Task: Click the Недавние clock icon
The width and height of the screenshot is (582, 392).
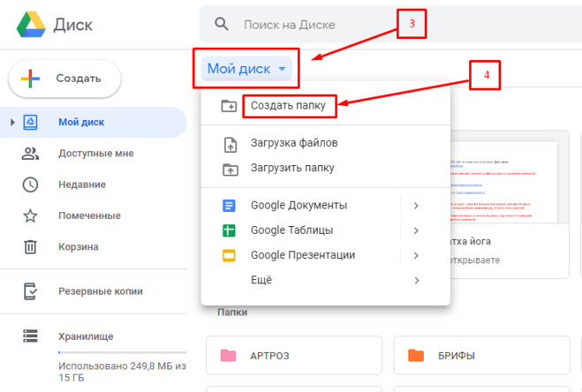Action: pyautogui.click(x=31, y=185)
